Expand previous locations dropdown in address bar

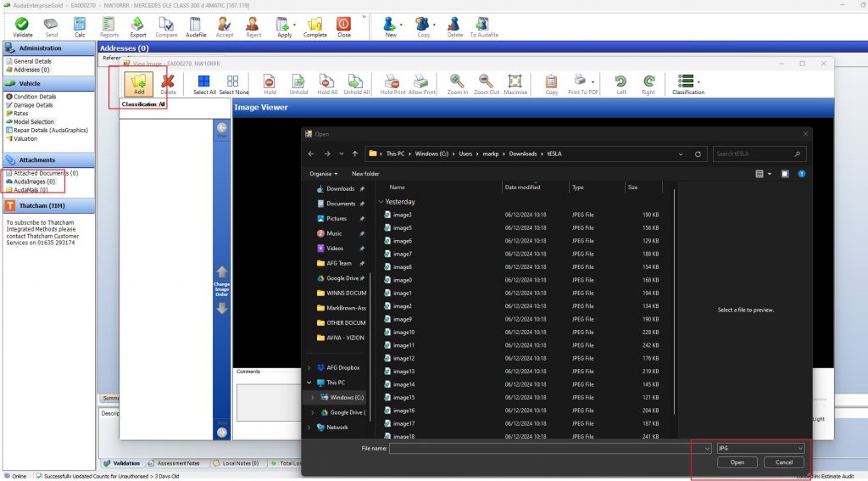681,154
